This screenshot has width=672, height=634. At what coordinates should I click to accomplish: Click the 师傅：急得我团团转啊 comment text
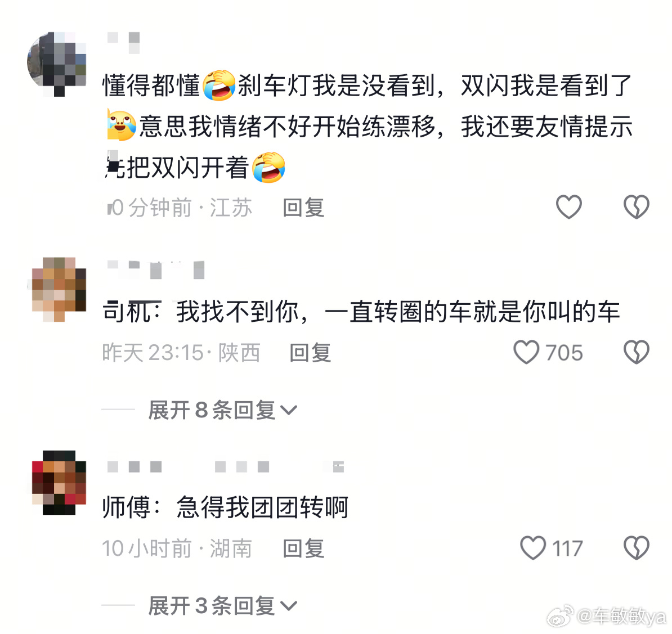click(x=226, y=507)
